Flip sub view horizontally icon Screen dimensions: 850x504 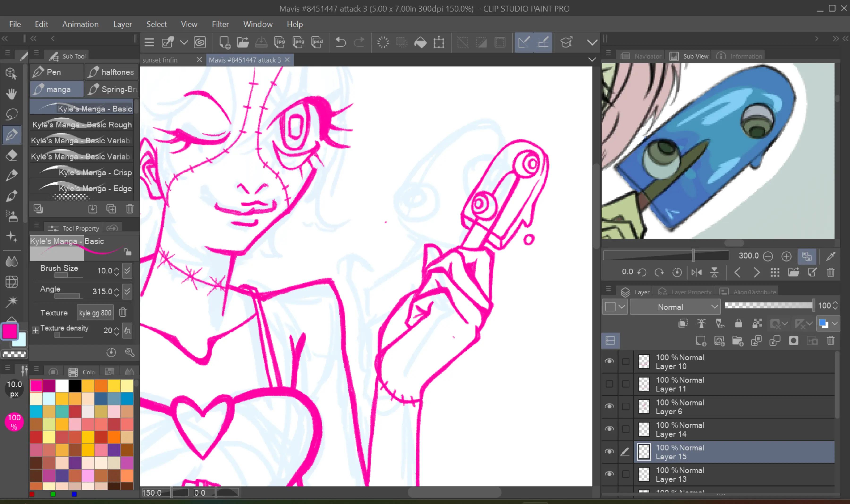(696, 272)
